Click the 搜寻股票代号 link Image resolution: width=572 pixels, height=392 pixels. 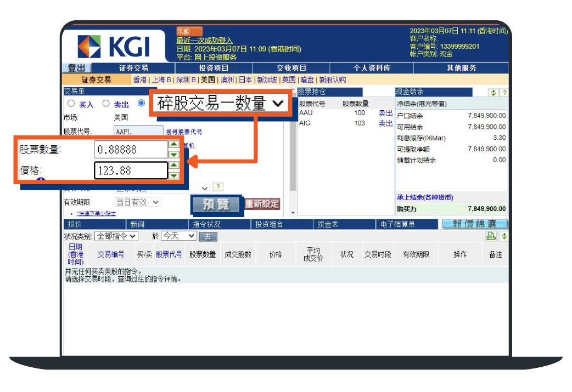click(x=184, y=132)
